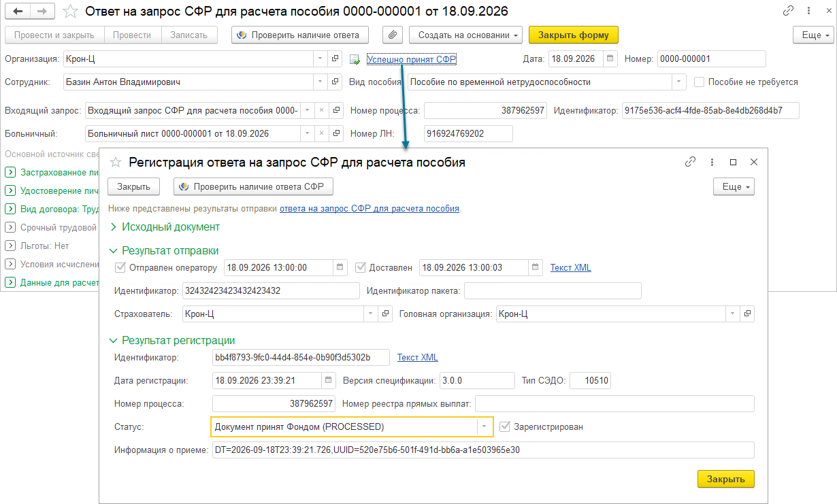Viewport: 837px width, 504px height.
Task: Open Страхователь Крон-Ц record button
Action: click(x=386, y=314)
